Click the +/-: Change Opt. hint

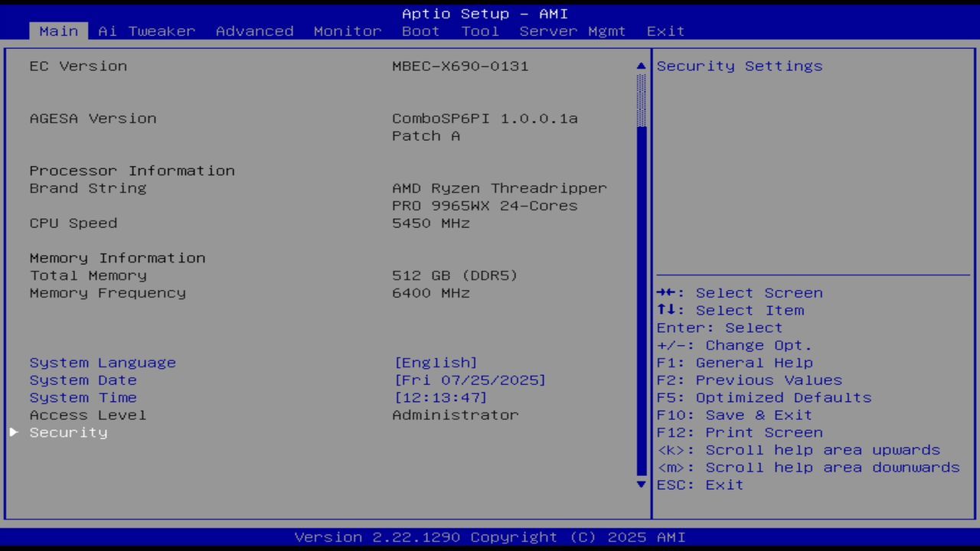point(735,345)
